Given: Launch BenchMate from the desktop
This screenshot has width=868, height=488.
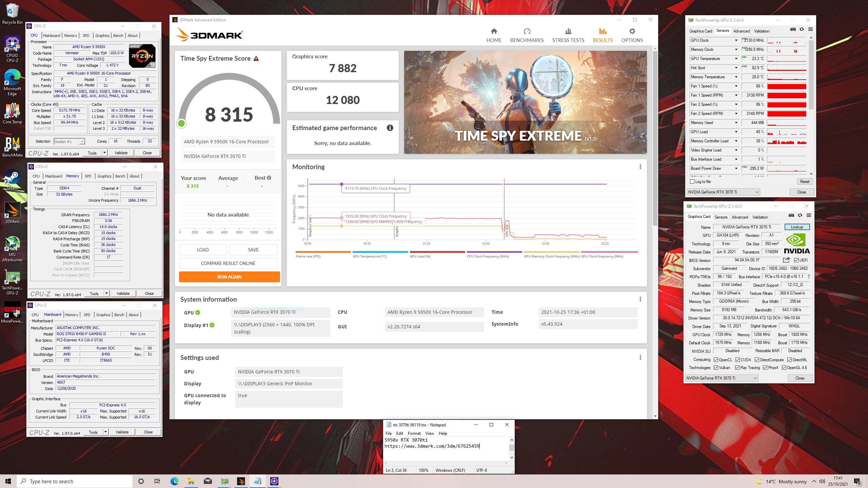Looking at the screenshot, I should coord(12,147).
